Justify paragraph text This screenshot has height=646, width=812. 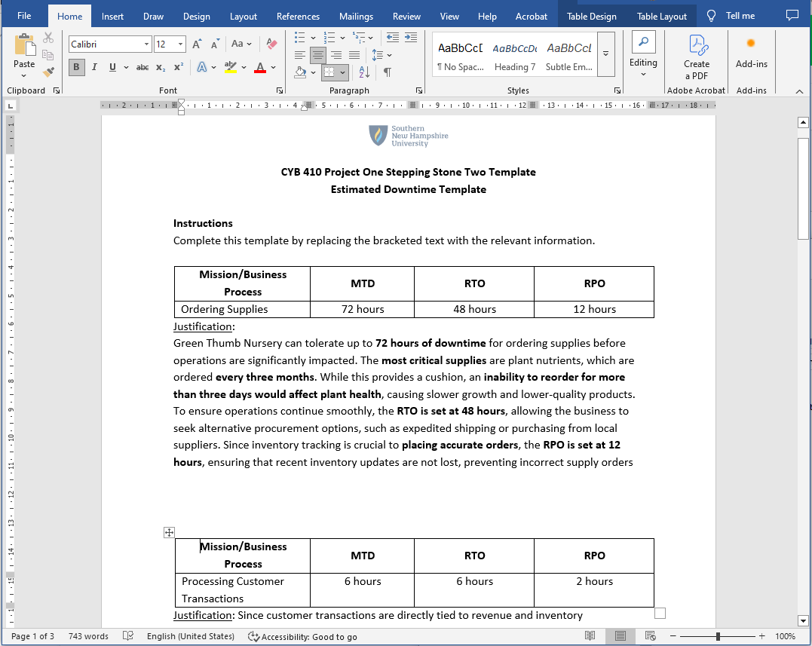click(354, 55)
